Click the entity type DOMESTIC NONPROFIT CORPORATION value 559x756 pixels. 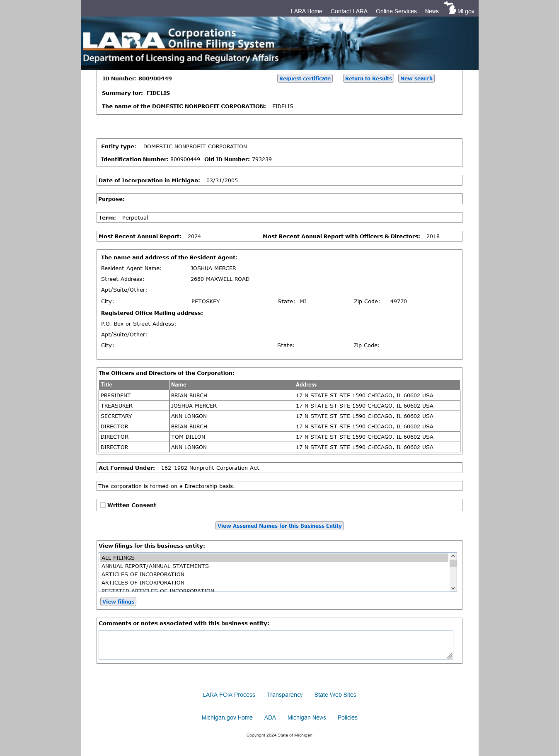tap(195, 146)
